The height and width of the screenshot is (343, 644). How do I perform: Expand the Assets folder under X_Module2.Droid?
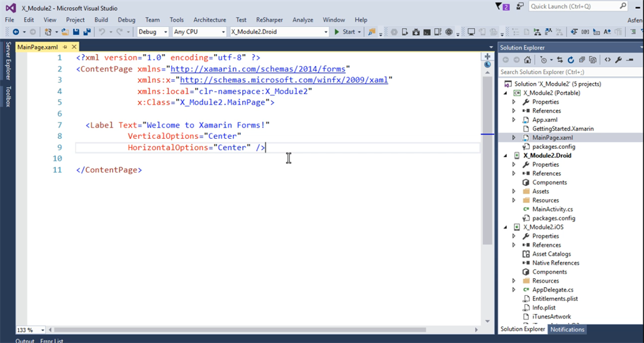point(514,192)
